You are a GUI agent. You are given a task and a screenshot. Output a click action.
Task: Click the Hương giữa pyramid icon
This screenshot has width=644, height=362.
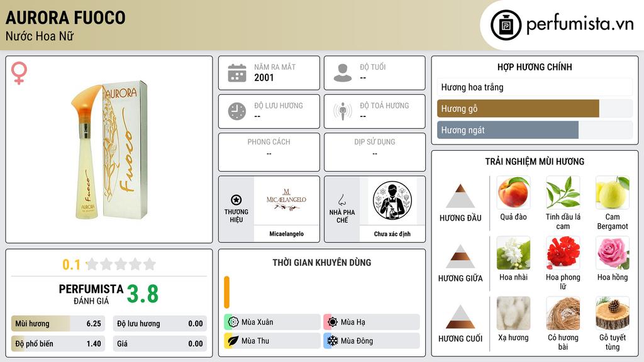pos(460,256)
